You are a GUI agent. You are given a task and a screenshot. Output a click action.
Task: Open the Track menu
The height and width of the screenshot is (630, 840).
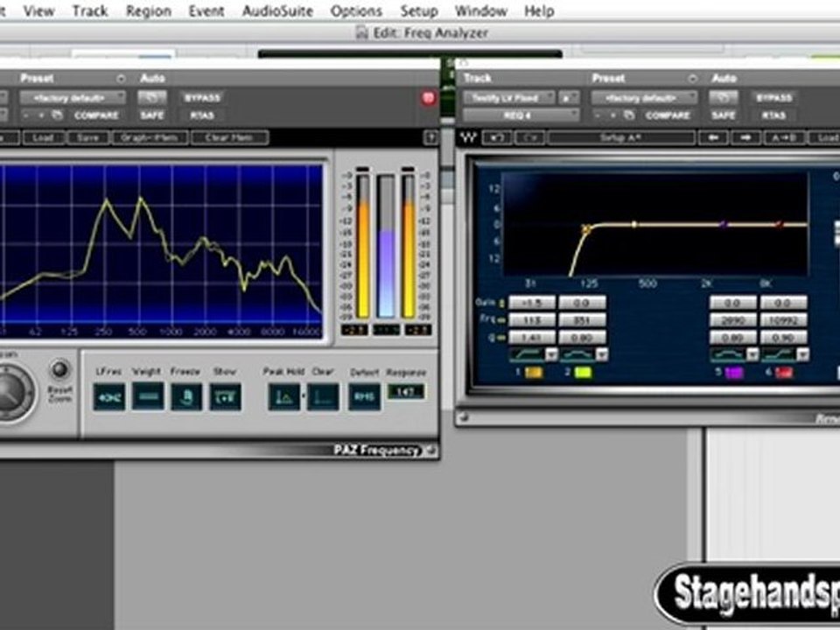90,10
